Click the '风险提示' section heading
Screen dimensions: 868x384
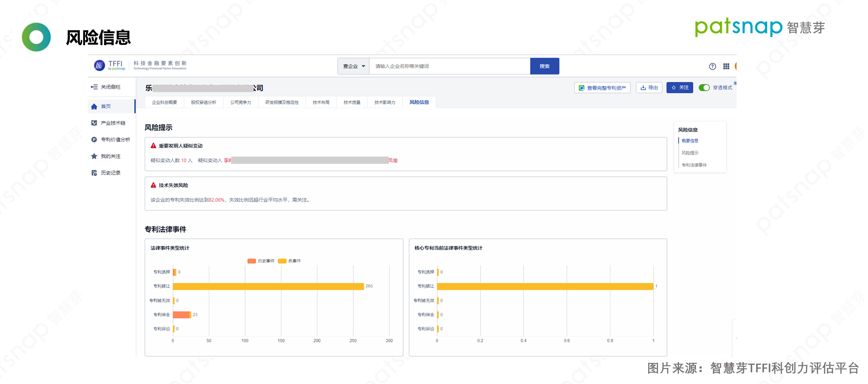tap(158, 128)
